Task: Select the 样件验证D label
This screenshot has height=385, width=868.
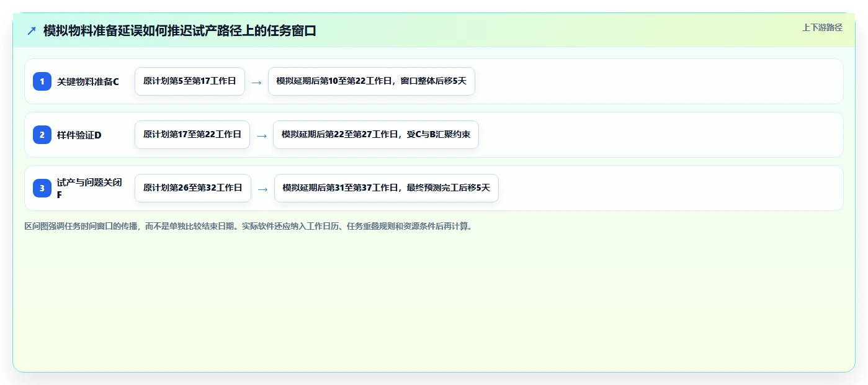Action: point(79,135)
